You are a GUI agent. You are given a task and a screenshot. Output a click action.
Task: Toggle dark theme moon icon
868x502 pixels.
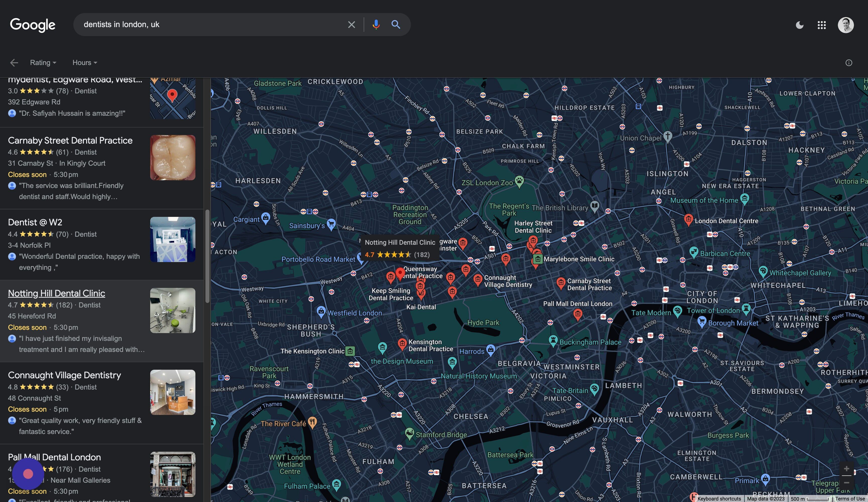(799, 25)
